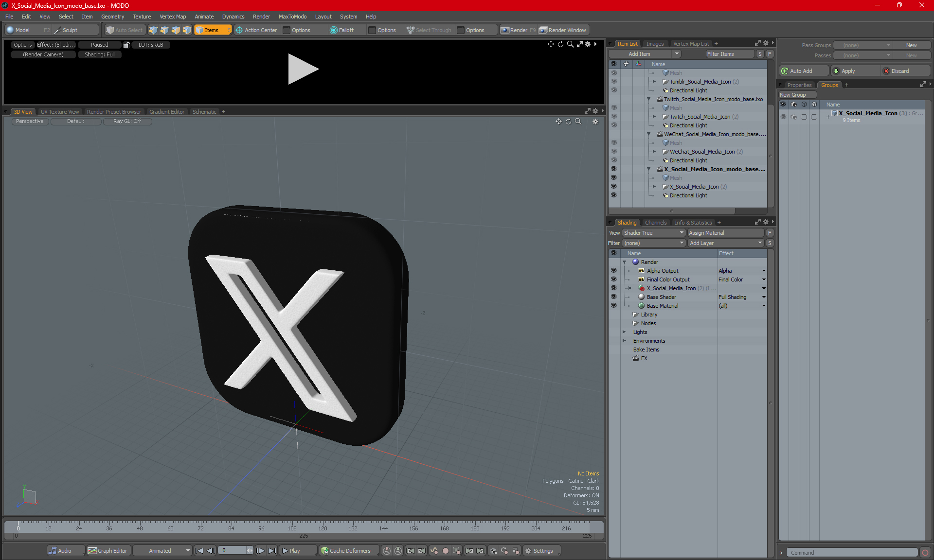Open the MaxToModo menu

pyautogui.click(x=292, y=17)
